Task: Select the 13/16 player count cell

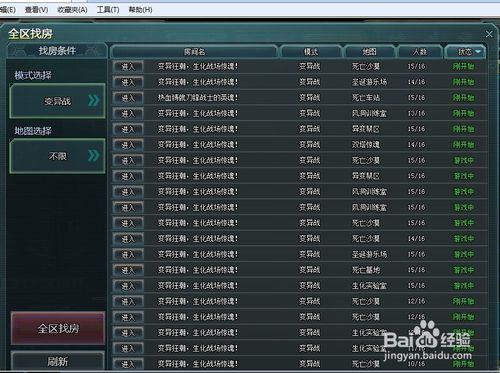Action: [x=416, y=113]
